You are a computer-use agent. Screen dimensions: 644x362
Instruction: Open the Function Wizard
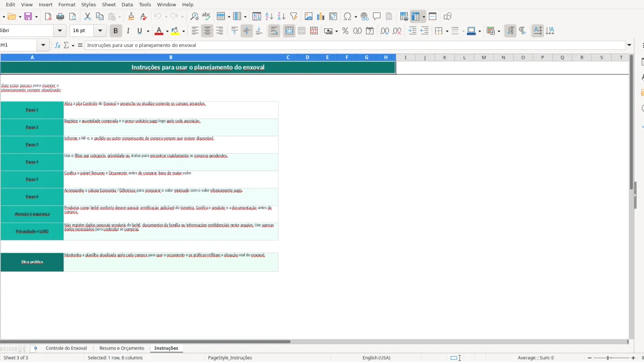[x=58, y=46]
